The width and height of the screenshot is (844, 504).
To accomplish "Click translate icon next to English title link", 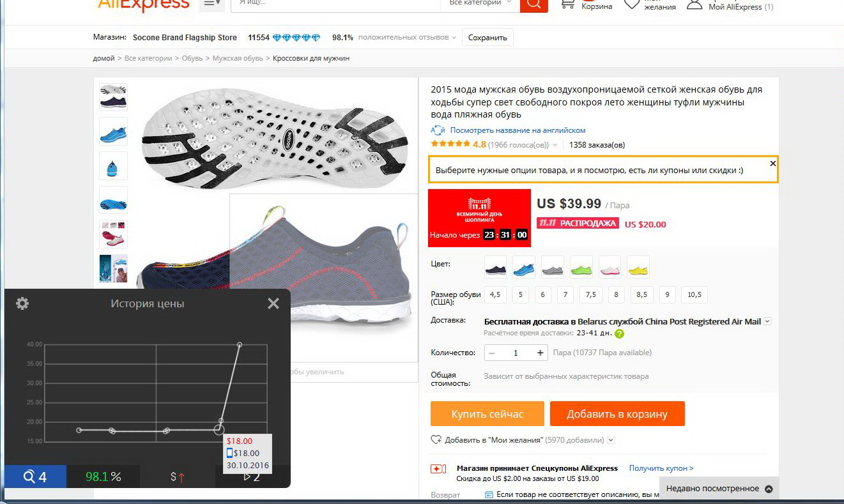I will [438, 130].
